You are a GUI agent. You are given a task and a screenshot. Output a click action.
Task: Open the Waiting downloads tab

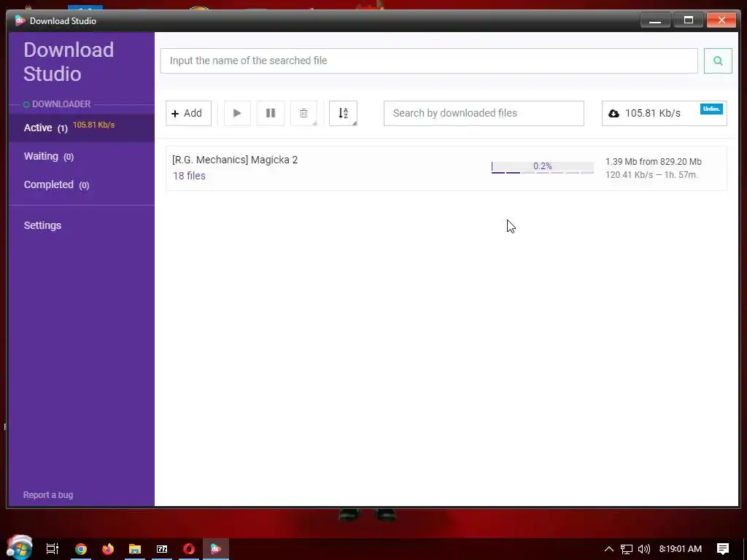pos(82,156)
